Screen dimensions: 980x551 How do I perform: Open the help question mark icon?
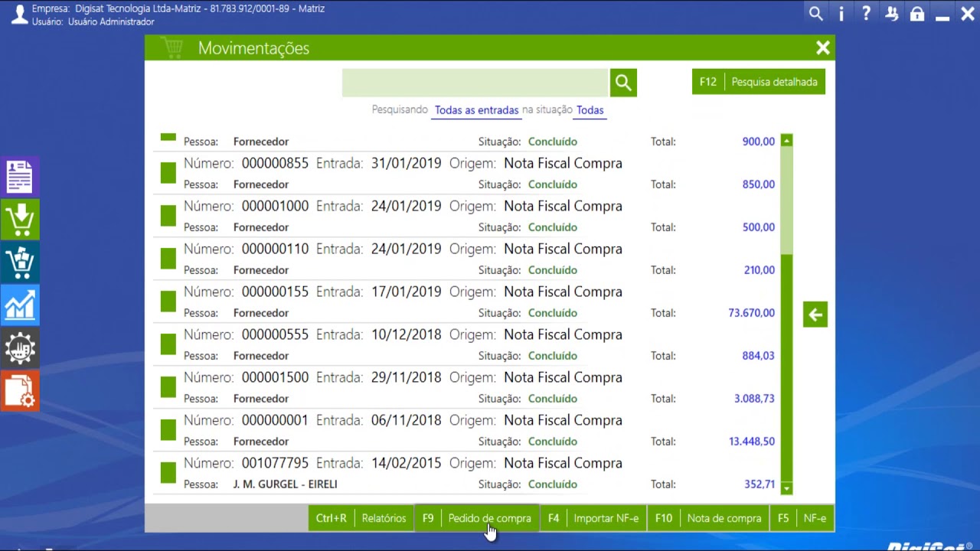click(x=866, y=14)
